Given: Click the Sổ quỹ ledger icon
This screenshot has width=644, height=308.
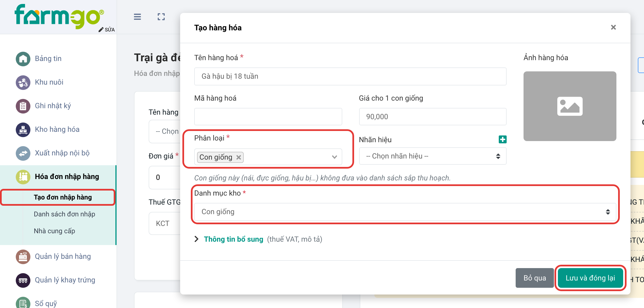Looking at the screenshot, I should 23,303.
